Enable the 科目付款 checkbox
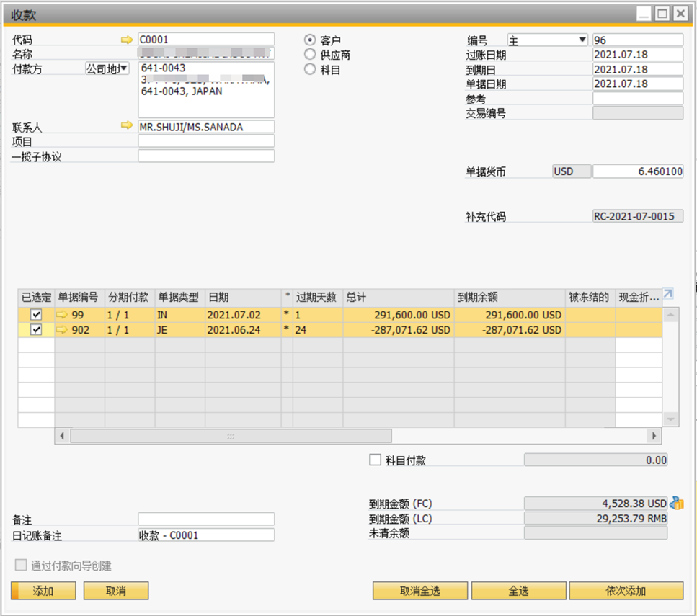Viewport: 697px width, 616px height. [x=376, y=460]
